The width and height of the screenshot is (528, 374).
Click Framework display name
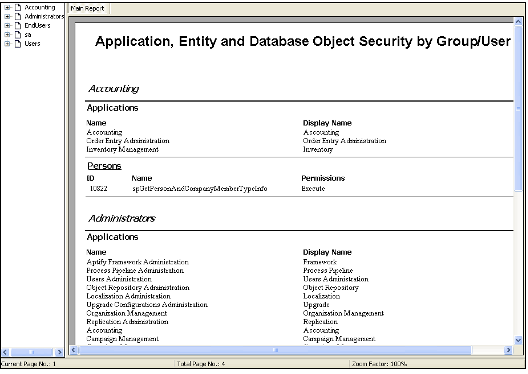click(320, 262)
